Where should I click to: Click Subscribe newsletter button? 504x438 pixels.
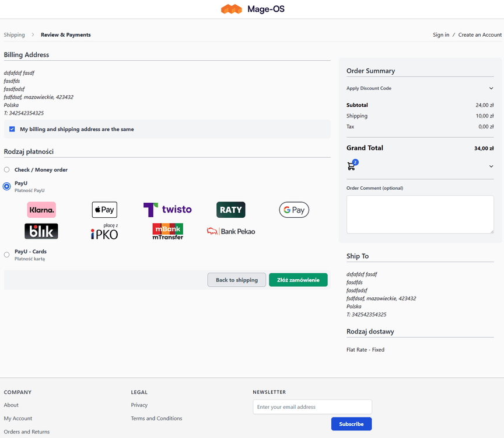tap(351, 424)
